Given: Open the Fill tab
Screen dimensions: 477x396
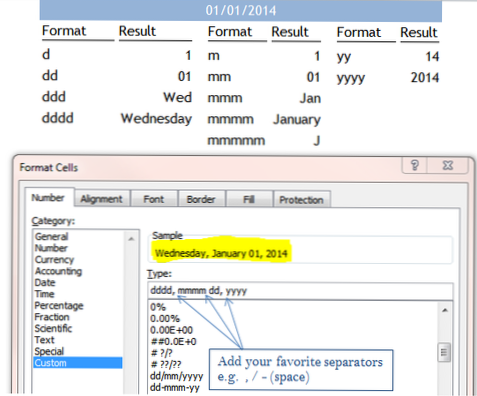Looking at the screenshot, I should pos(249,199).
